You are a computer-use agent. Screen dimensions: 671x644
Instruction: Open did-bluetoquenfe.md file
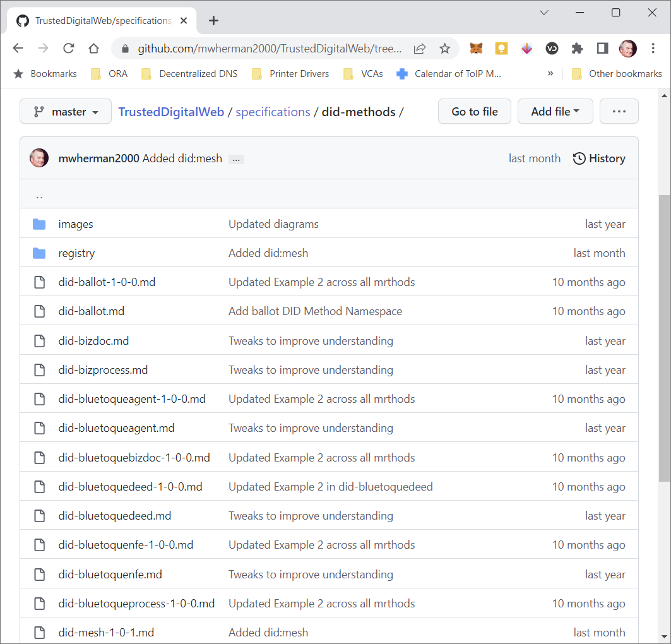click(x=110, y=575)
